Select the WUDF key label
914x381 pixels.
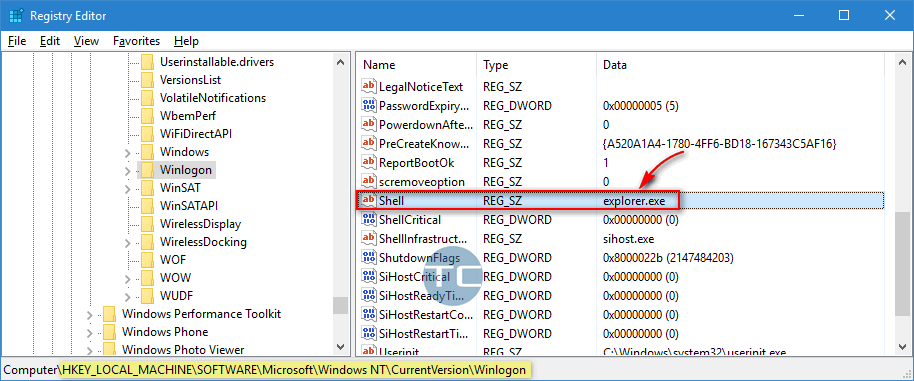(x=176, y=295)
